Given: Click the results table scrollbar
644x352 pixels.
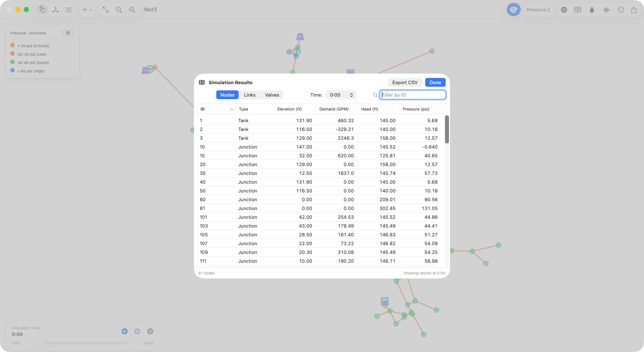Looking at the screenshot, I should [447, 129].
